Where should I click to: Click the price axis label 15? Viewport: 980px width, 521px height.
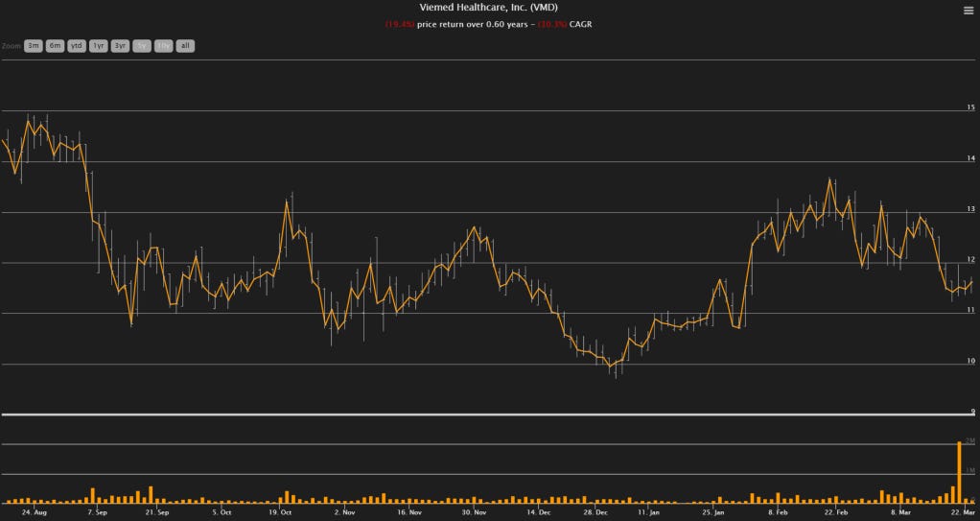[970, 107]
